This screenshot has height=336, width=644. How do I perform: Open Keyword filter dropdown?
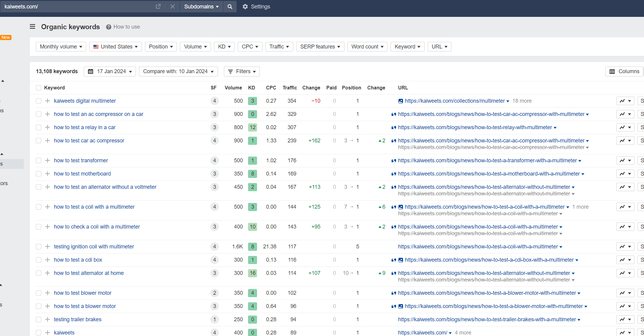coord(407,47)
